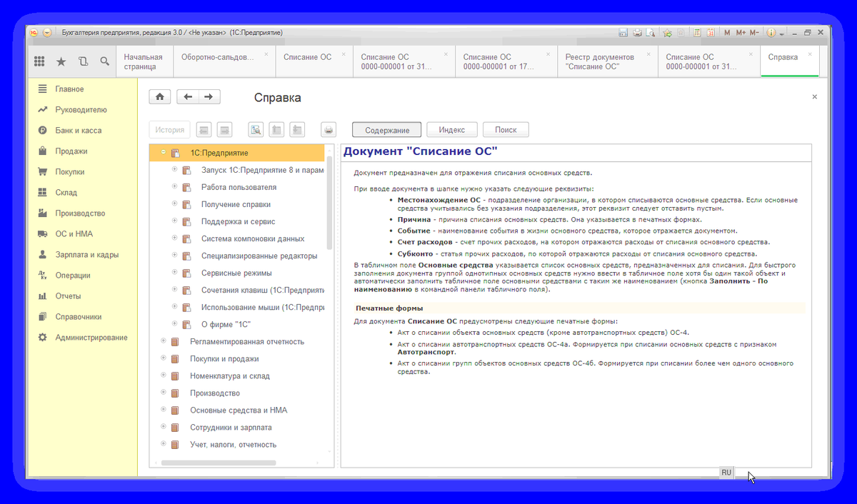Add to favorites via the green-arrow star icon
The width and height of the screenshot is (857, 504).
[x=667, y=33]
